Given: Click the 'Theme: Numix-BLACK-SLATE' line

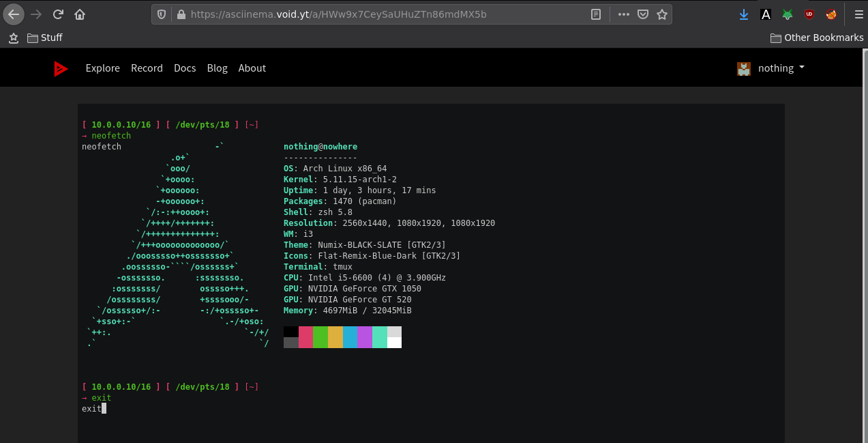Looking at the screenshot, I should [x=365, y=245].
